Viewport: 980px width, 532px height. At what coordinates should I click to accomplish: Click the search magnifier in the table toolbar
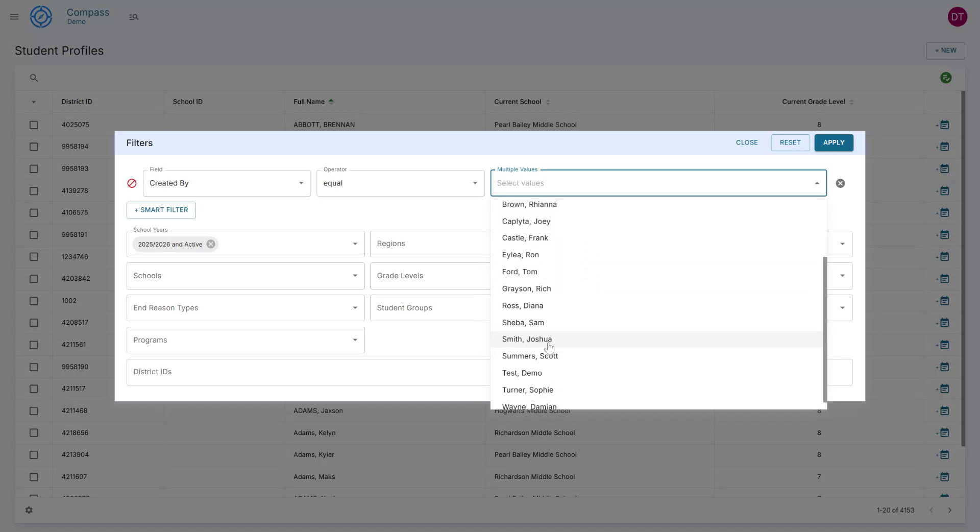click(34, 78)
